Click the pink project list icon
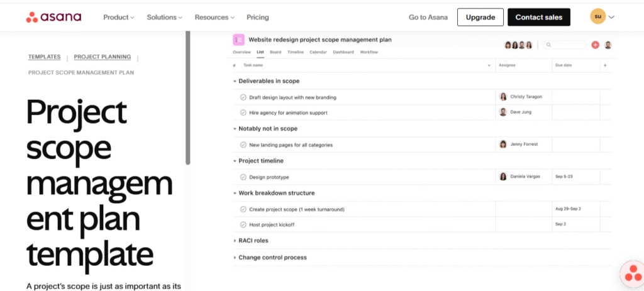 (238, 40)
